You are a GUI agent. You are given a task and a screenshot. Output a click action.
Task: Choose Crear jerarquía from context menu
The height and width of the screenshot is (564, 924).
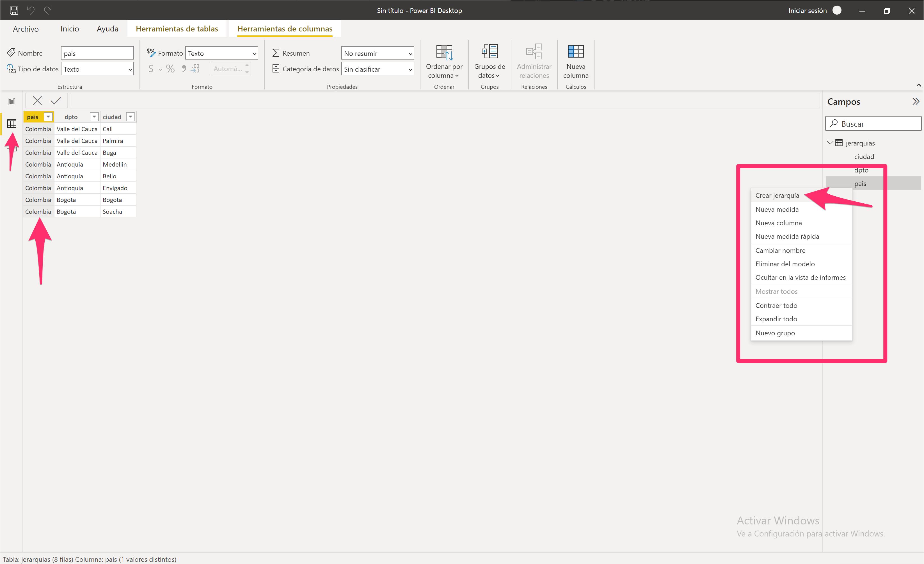coord(801,195)
